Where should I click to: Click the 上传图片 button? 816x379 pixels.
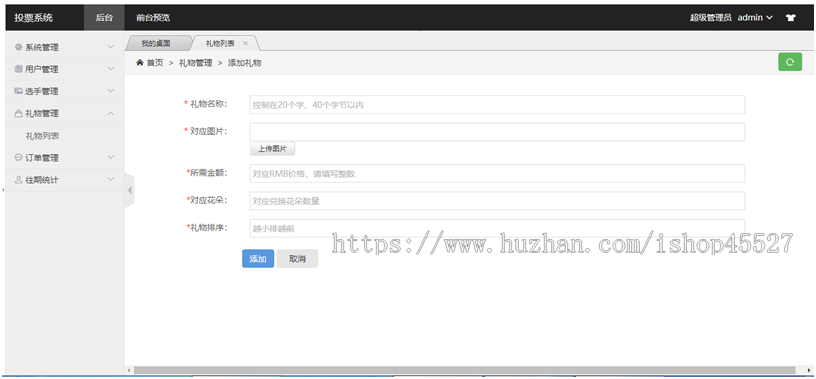point(273,149)
